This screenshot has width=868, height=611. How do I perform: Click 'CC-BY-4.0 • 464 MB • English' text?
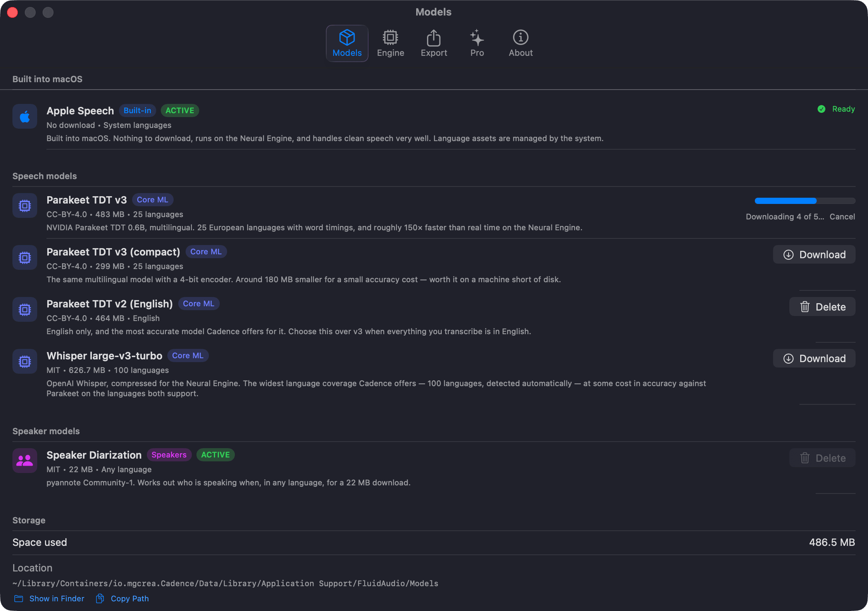(x=103, y=318)
